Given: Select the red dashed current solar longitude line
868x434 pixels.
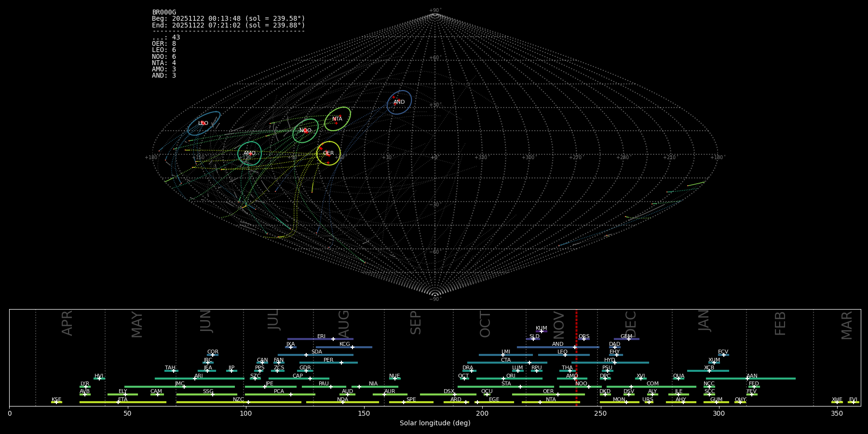Looking at the screenshot, I should click(x=576, y=357).
